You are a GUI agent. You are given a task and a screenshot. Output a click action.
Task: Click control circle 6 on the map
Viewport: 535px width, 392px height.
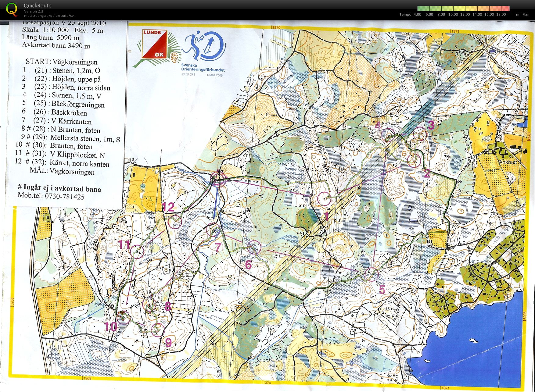(254, 248)
